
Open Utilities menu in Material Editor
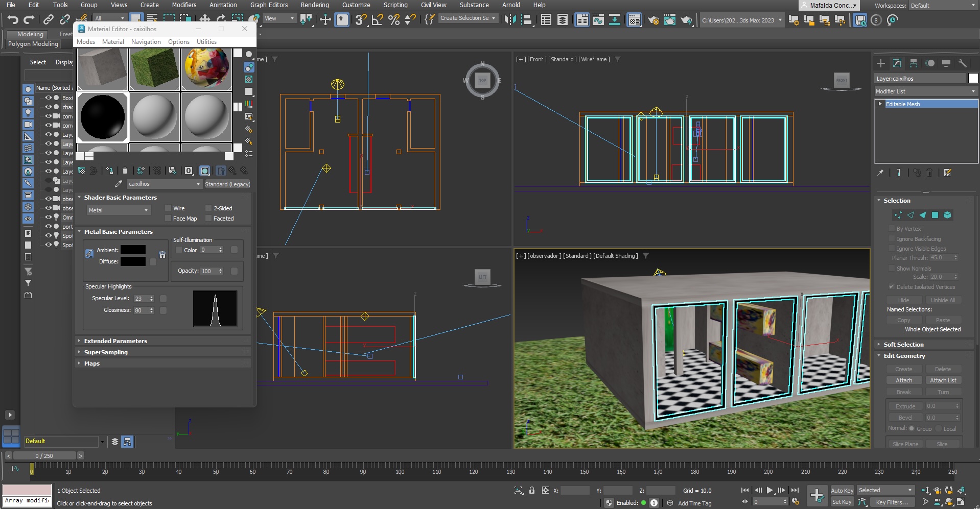(206, 42)
